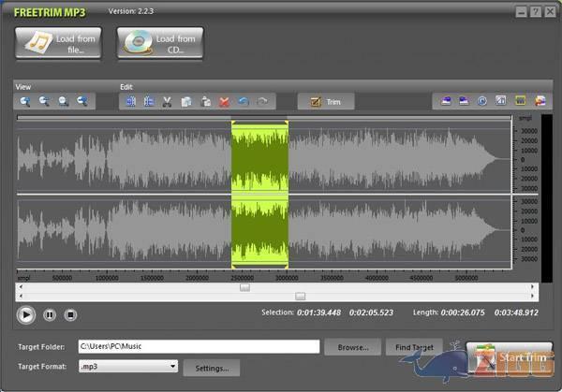The width and height of the screenshot is (562, 392).
Task: Click the first magnifier zoom-in icon under View
Action: pos(25,102)
